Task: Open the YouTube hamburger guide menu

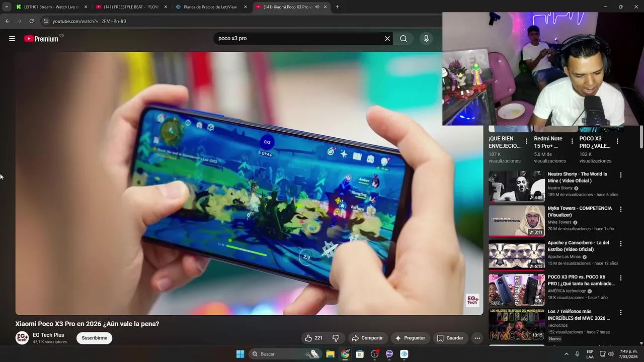Action: click(x=12, y=39)
